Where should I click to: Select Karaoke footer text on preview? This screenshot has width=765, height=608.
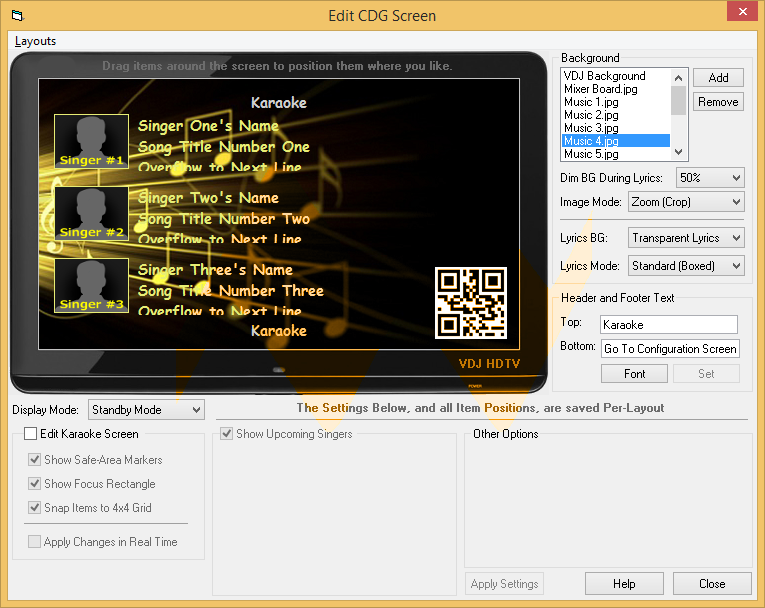click(279, 331)
